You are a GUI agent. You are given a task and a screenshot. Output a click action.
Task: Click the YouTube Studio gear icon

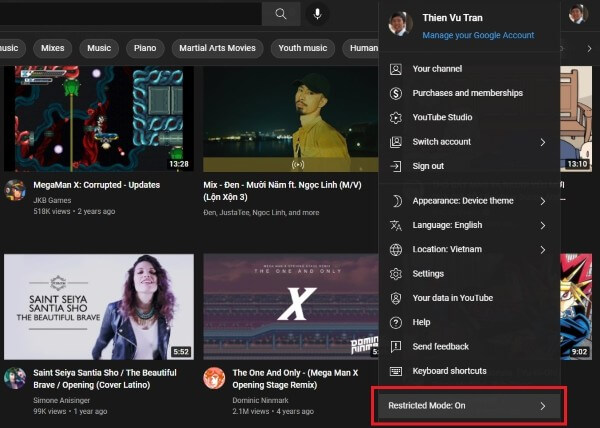click(395, 117)
